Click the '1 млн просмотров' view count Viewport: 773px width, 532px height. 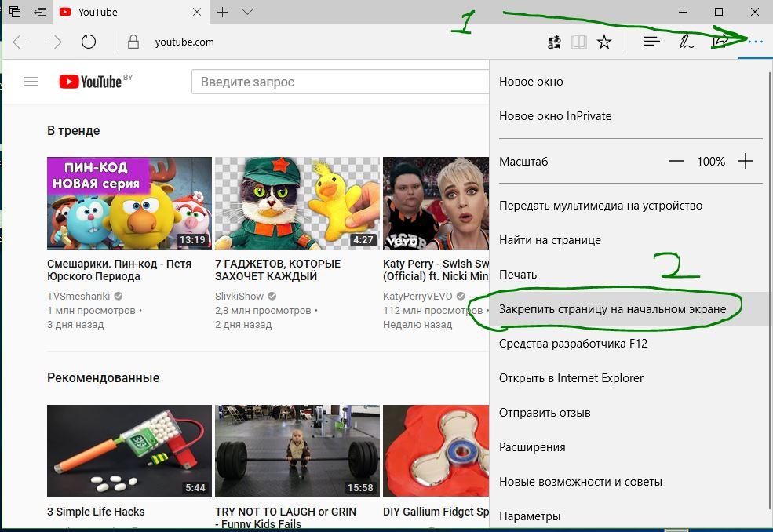click(91, 310)
